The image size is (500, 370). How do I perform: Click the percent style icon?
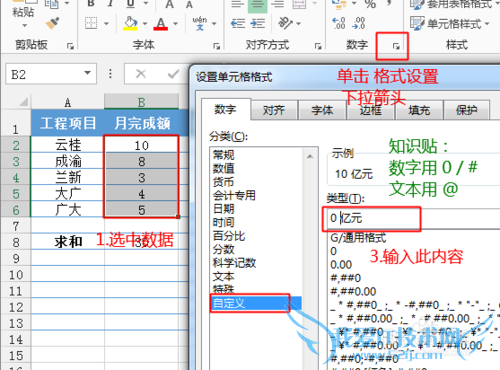point(370,4)
